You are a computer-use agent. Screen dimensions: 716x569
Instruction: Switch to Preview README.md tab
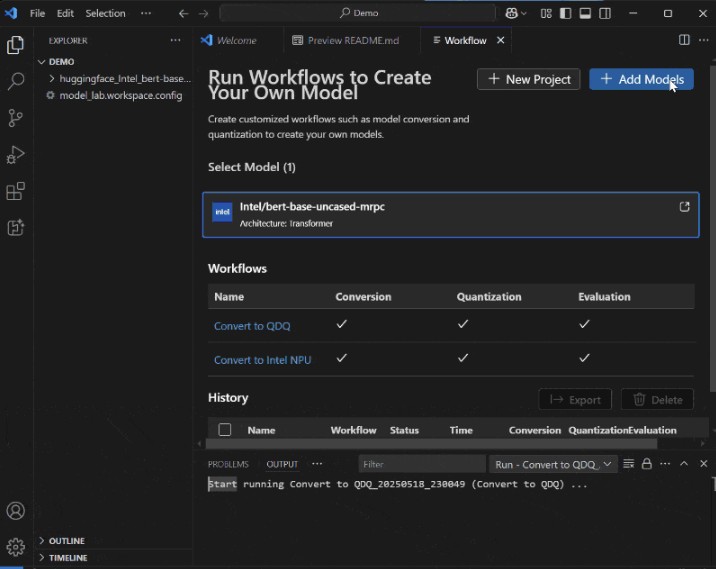[352, 41]
